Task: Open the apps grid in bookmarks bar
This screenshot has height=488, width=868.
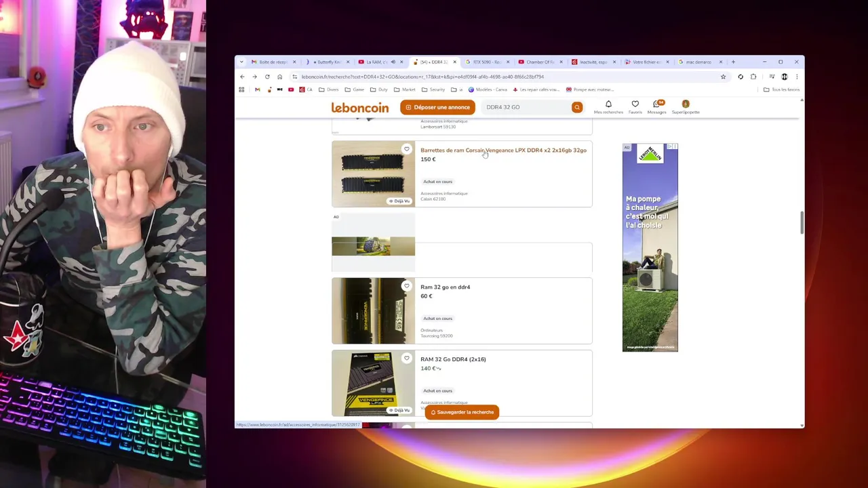Action: click(x=241, y=89)
